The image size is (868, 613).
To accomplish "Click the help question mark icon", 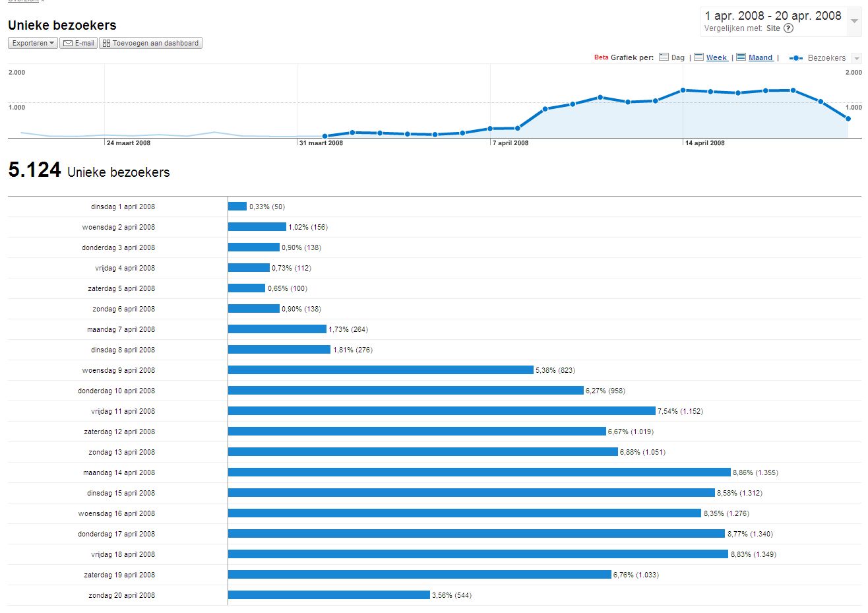I will (788, 28).
